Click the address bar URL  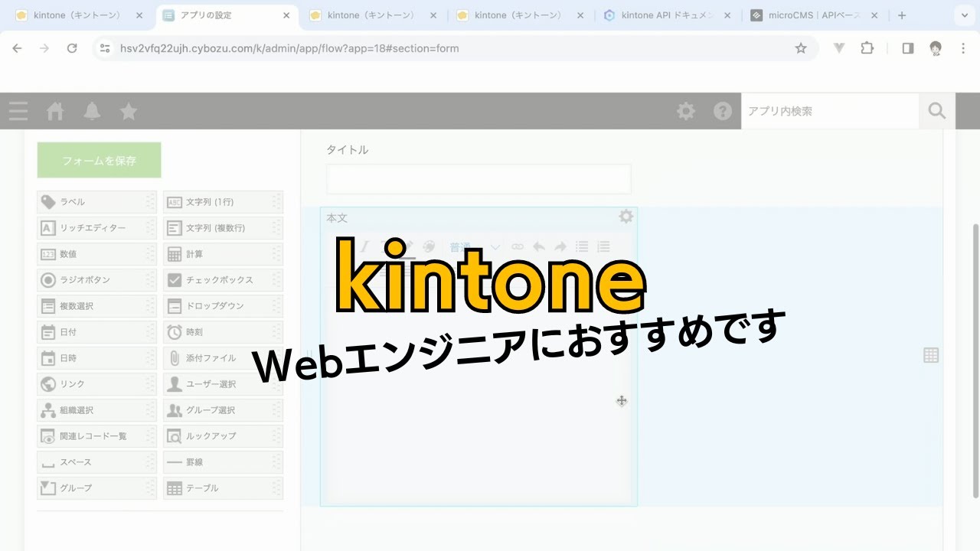click(289, 48)
